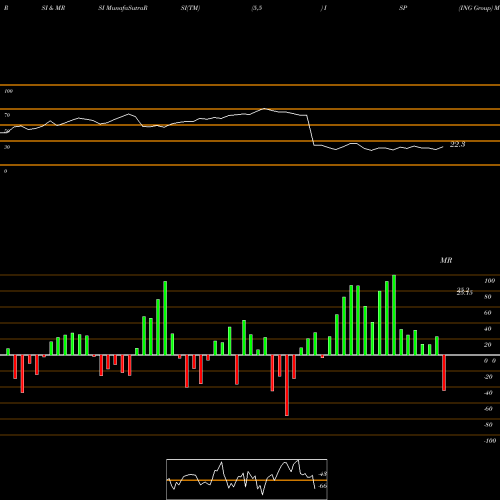The width and height of the screenshot is (500, 500).
Task: Click the current RSI value 22.3
Action: 457,144
